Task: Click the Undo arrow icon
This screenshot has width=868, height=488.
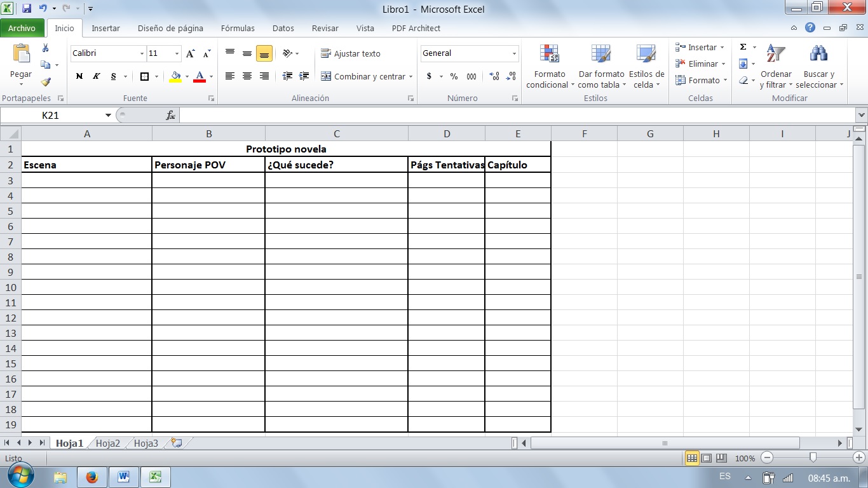Action: [43, 9]
